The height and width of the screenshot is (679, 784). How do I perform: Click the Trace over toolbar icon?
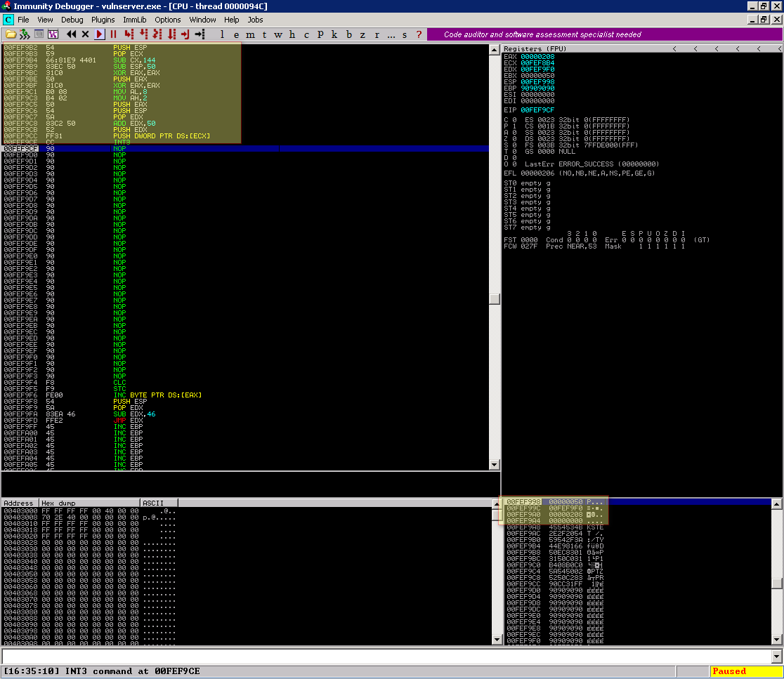pos(171,34)
